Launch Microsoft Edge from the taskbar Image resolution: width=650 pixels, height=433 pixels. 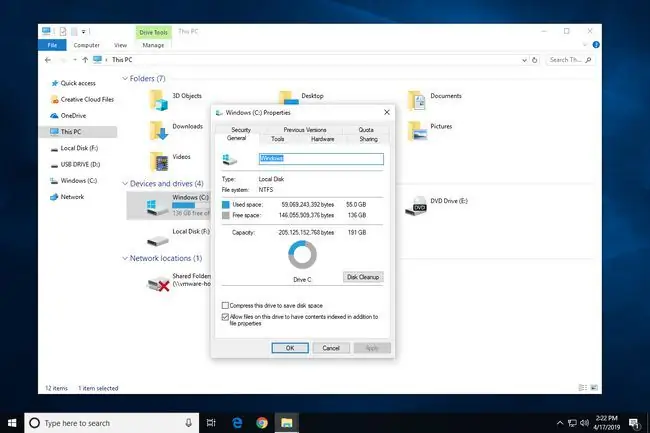click(237, 423)
